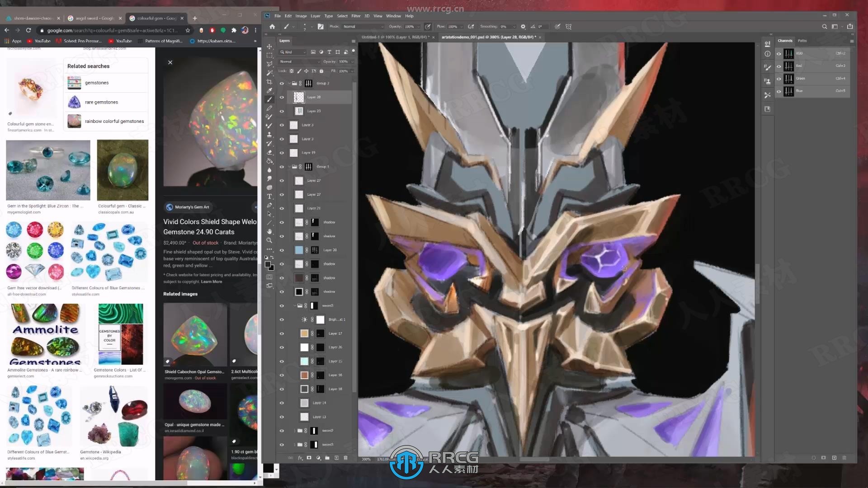The image size is (868, 488).
Task: Click 'rare gemstones' related search
Action: coord(101,102)
